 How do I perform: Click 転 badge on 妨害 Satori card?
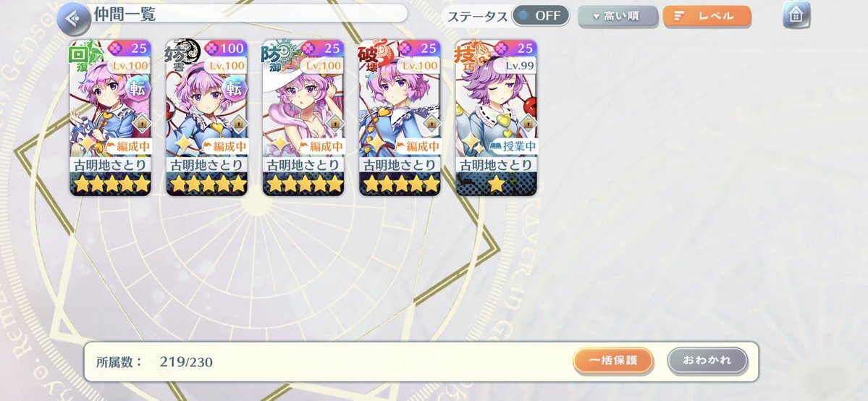pyautogui.click(x=234, y=88)
